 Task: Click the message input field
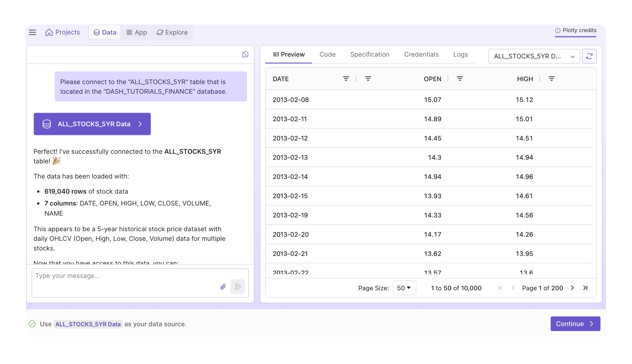pos(125,276)
